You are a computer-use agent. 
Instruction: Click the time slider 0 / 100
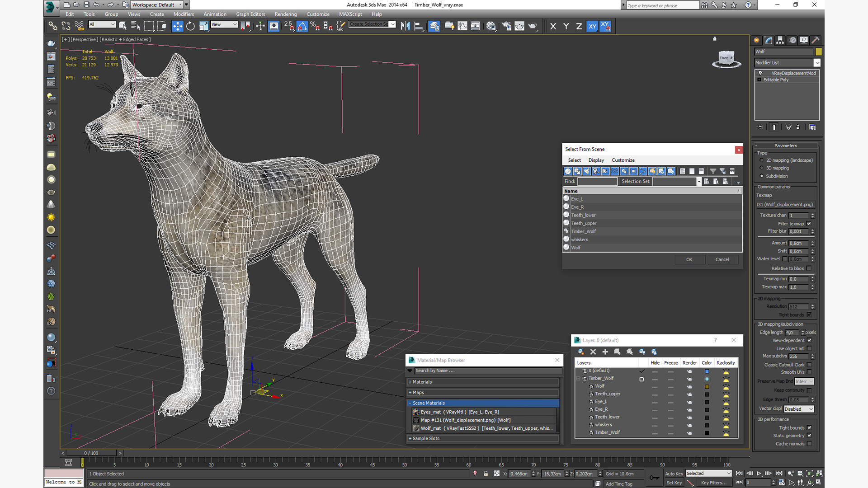coord(91,453)
